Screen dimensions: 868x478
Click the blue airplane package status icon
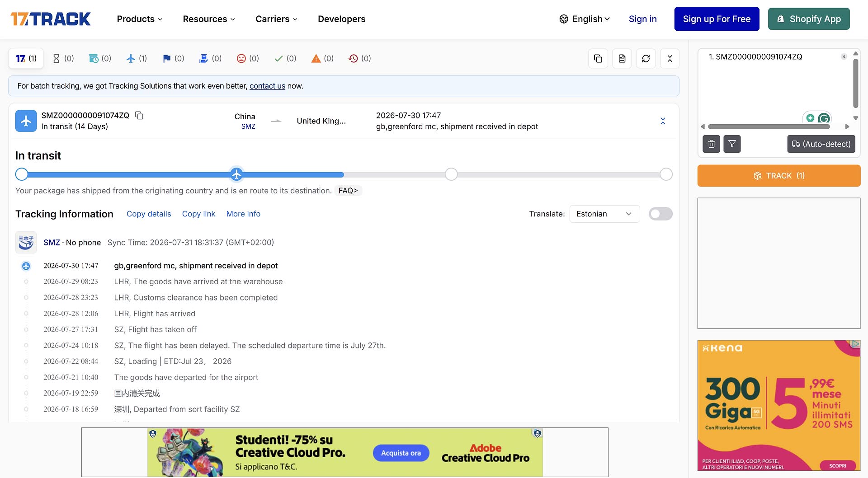coord(26,121)
